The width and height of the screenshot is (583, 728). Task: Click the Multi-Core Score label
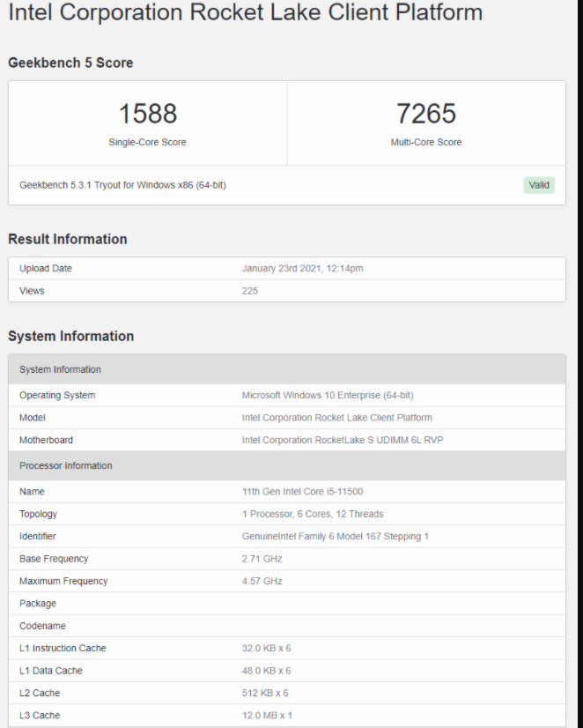click(x=425, y=142)
